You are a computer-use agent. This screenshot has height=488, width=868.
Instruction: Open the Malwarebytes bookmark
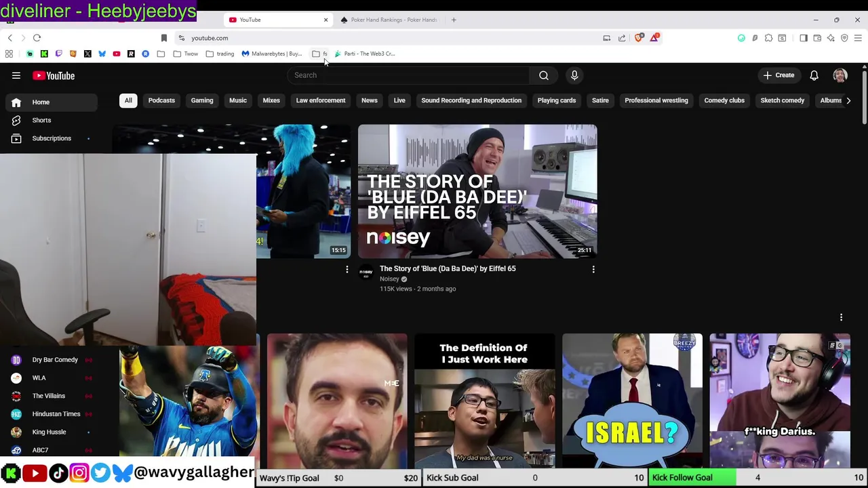[x=272, y=54]
